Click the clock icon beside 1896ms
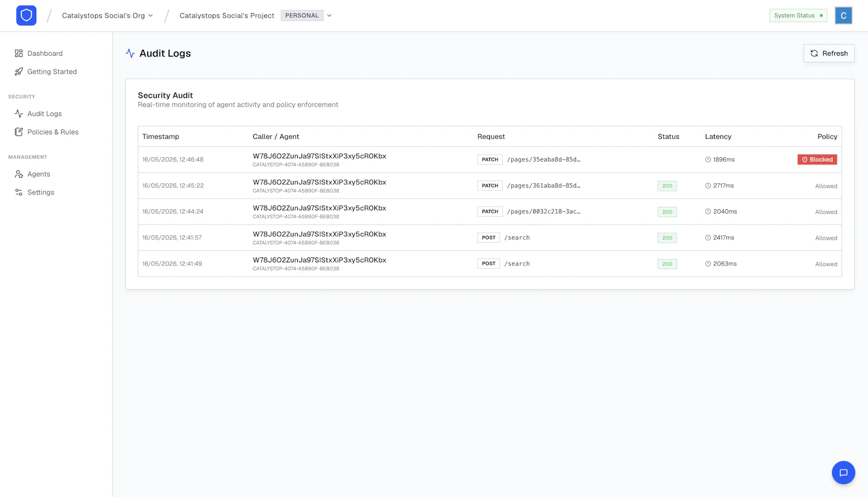The height and width of the screenshot is (497, 868). click(x=708, y=160)
